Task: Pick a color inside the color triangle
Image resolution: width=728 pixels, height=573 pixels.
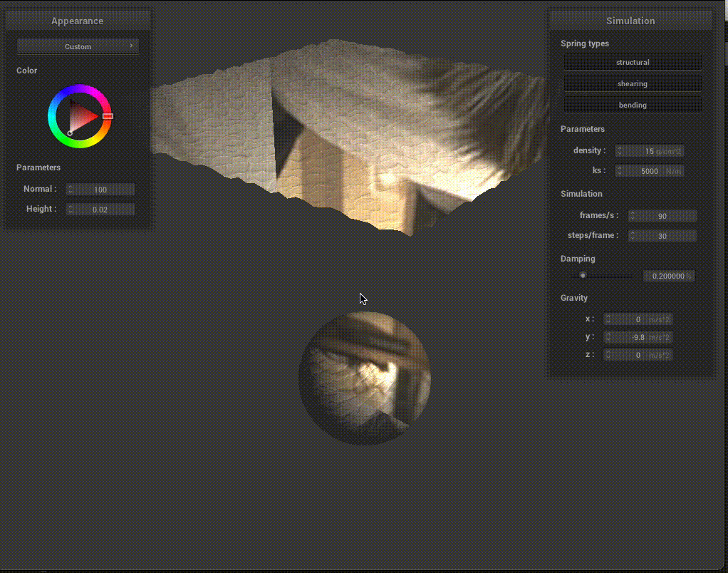Action: pyautogui.click(x=80, y=116)
